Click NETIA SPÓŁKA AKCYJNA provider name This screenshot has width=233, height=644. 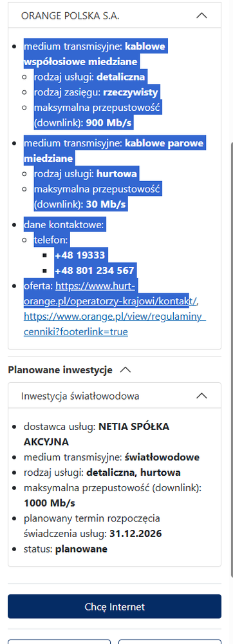(97, 434)
